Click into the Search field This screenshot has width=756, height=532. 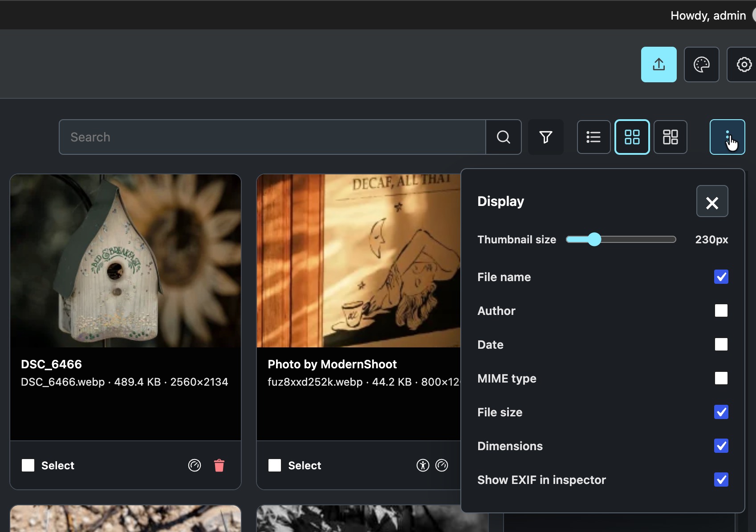(x=272, y=137)
